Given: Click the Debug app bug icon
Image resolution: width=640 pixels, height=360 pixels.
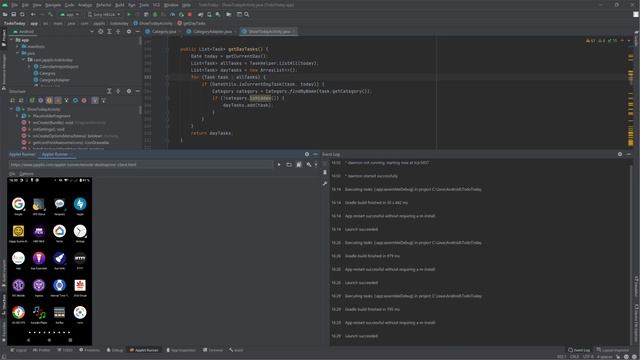Looking at the screenshot, I should (x=155, y=14).
